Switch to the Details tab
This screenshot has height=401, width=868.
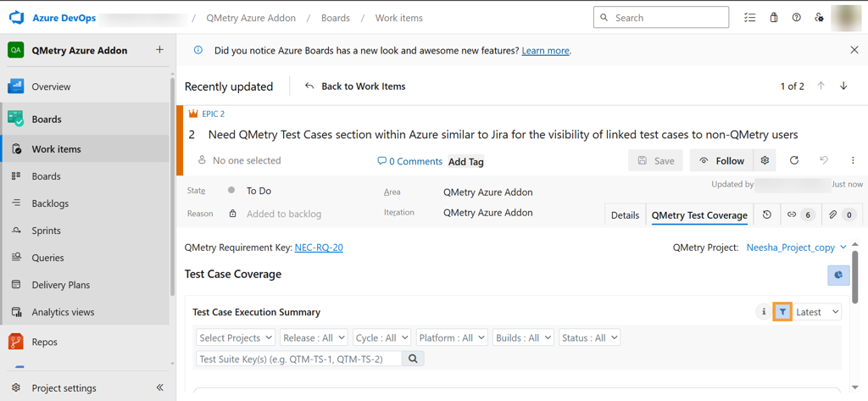pos(625,215)
